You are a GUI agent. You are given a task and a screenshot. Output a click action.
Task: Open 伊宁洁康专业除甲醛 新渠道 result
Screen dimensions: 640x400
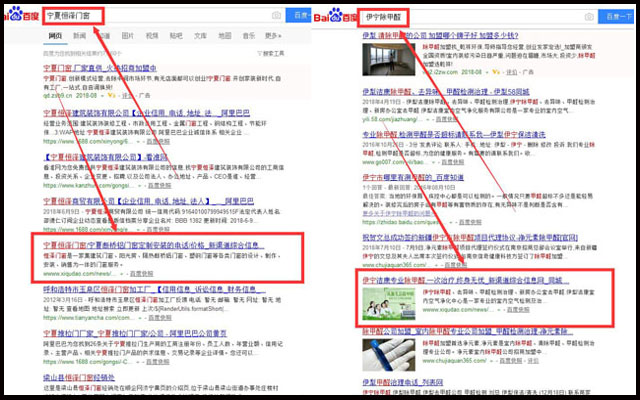pos(465,281)
